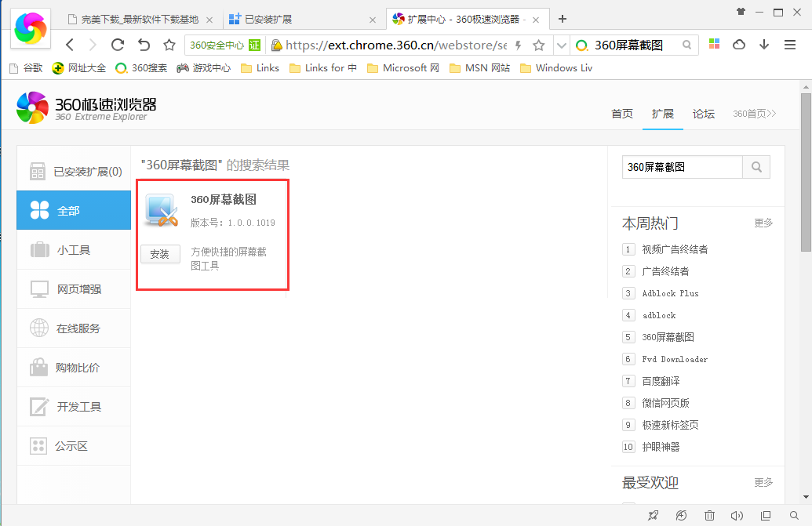Click 更多 next to 最受欢迎
This screenshot has height=526, width=812.
[763, 483]
